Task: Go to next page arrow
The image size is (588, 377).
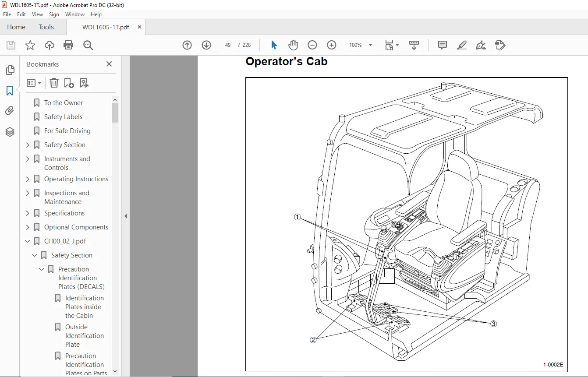Action: click(x=206, y=45)
